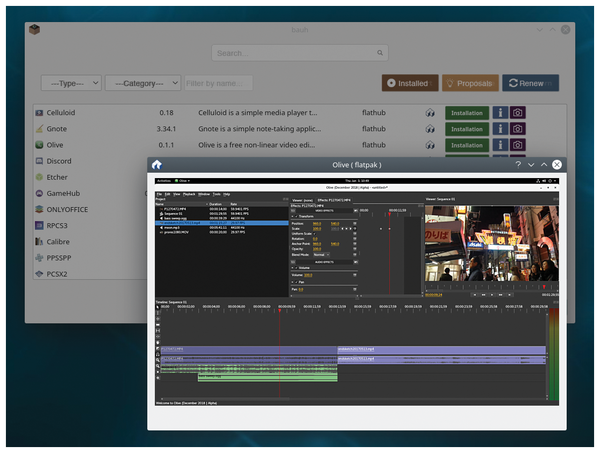The width and height of the screenshot is (600, 453).
Task: Click the Celluloid description text
Action: click(x=258, y=112)
